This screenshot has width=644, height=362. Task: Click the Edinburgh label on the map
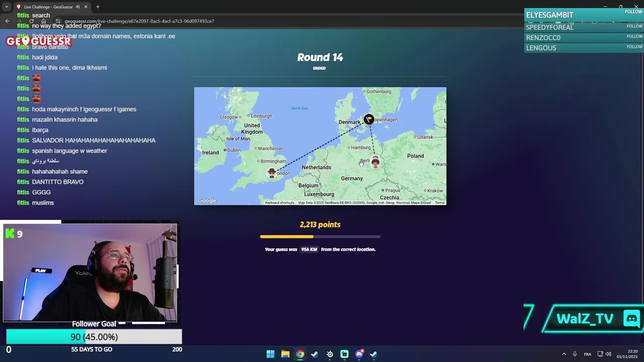pyautogui.click(x=261, y=116)
